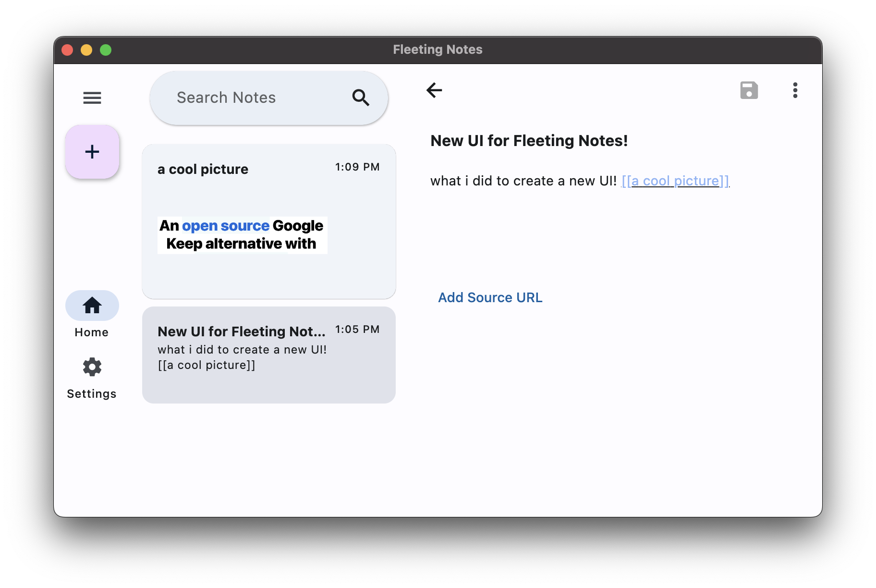The width and height of the screenshot is (876, 588).
Task: Minimize the window with yellow button
Action: [86, 50]
